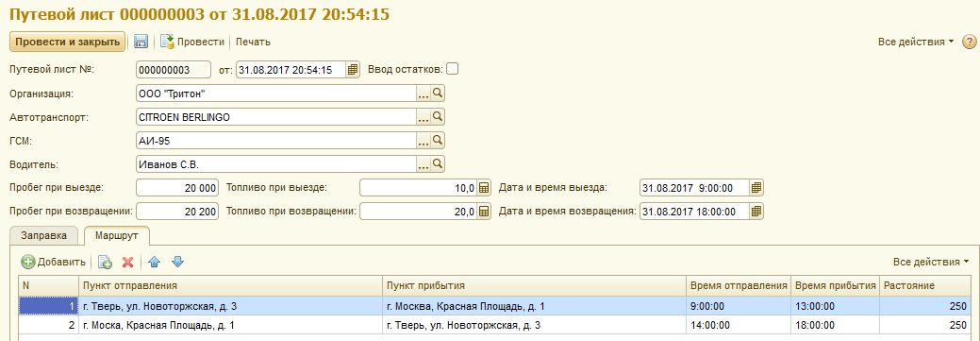Click the Автотранспорт field CITROEN BERLINGO
Screen dimensions: 980x341
pos(275,117)
